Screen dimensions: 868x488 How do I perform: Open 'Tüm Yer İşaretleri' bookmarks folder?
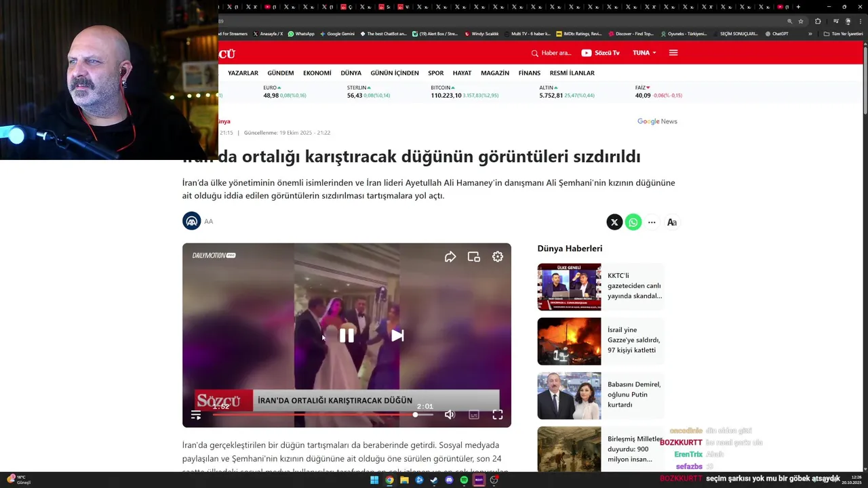[x=844, y=33]
